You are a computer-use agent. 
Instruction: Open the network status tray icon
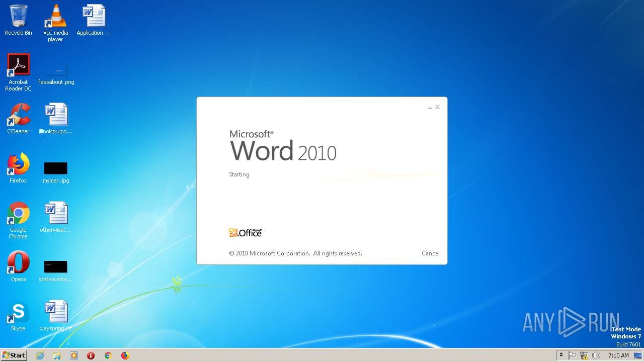click(584, 355)
